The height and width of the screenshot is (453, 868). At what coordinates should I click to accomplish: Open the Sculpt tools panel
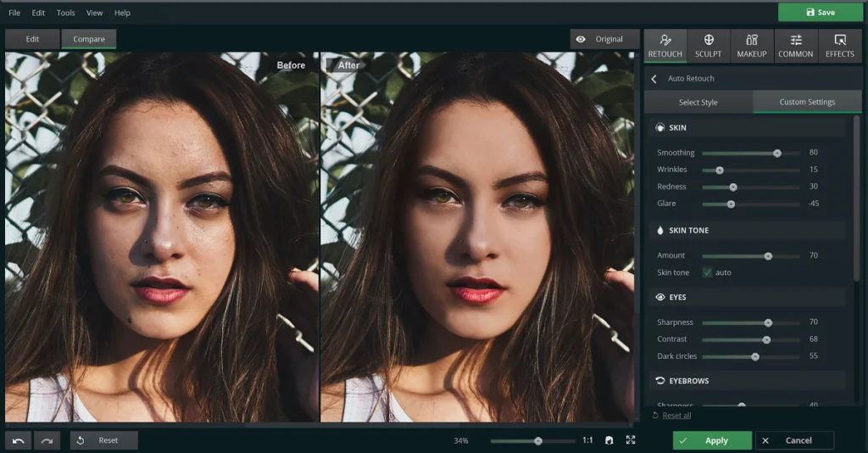pyautogui.click(x=708, y=46)
